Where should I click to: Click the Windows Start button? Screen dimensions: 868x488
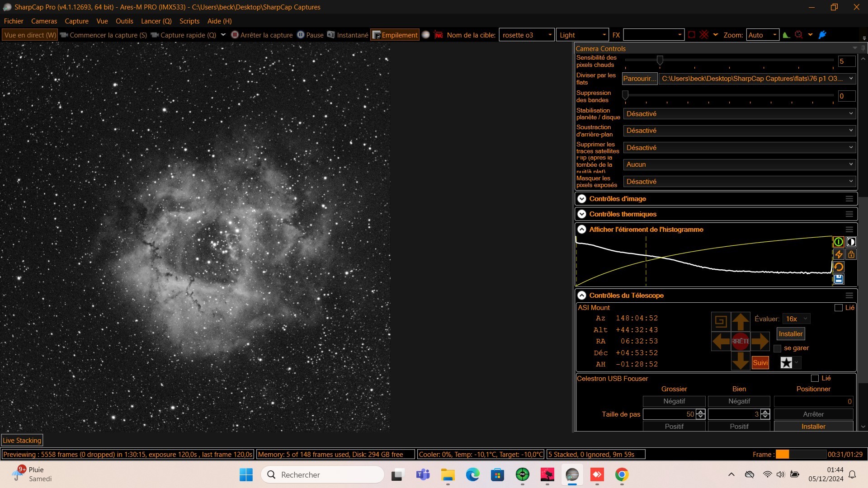246,474
